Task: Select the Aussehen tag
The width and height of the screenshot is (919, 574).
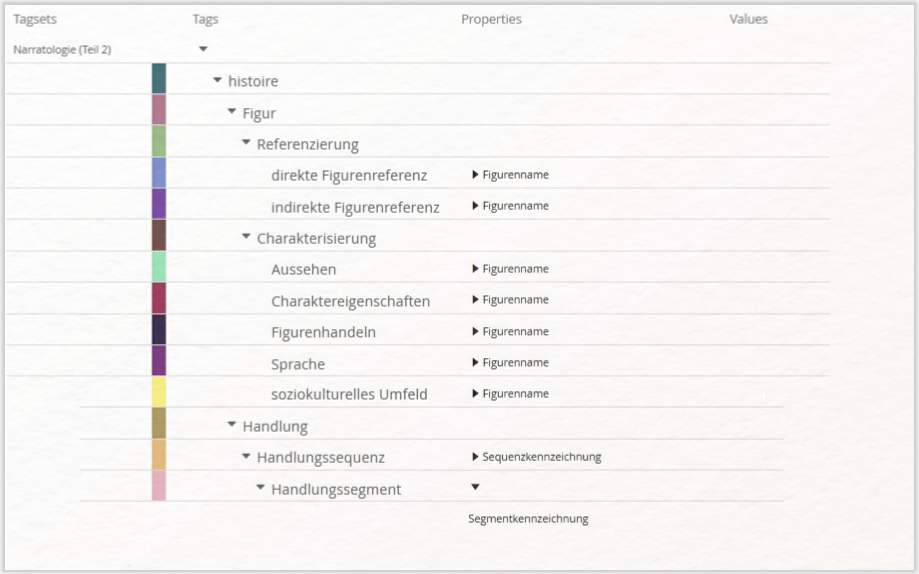Action: (304, 270)
